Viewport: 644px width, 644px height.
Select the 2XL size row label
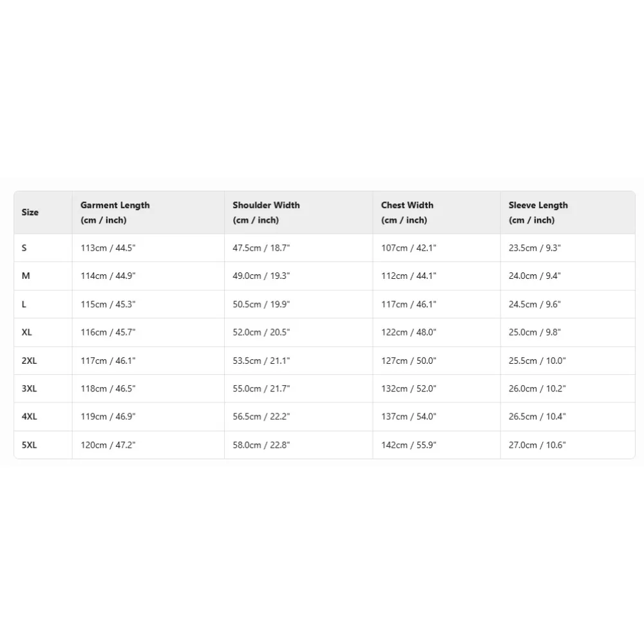click(30, 361)
